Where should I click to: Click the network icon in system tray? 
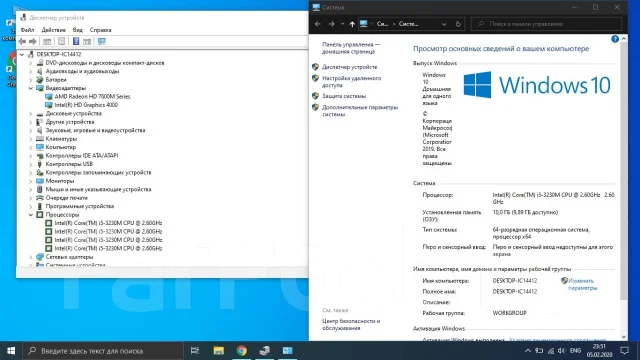tap(551, 351)
